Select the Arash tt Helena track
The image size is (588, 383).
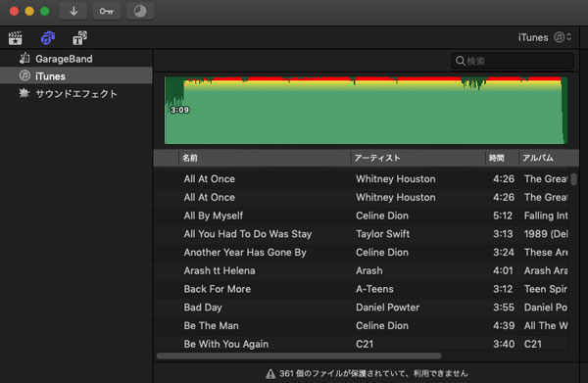[362, 270]
